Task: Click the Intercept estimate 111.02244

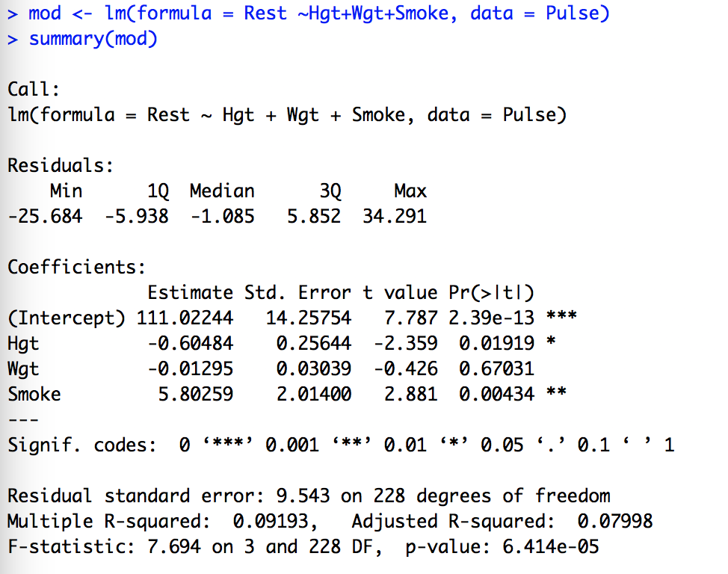Action: pyautogui.click(x=185, y=318)
